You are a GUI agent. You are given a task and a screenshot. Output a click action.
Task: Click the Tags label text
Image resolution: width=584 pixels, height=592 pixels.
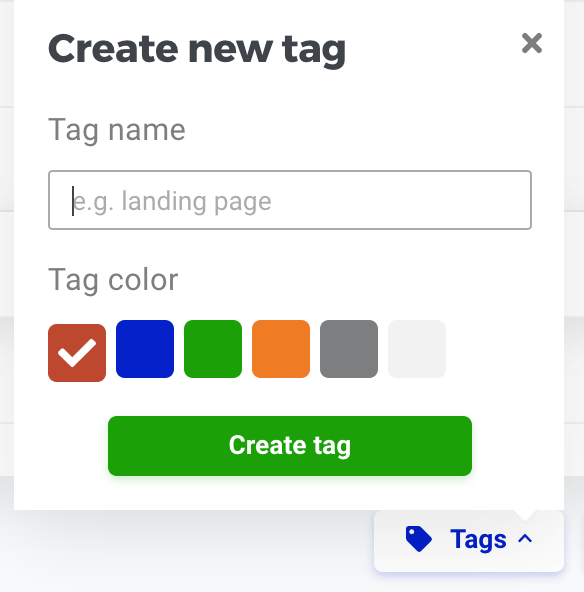pos(478,540)
